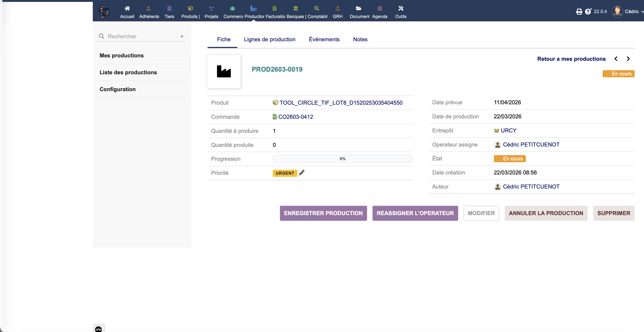Screen dimensions: 644x332
Task: Edit priority with the pencil icon
Action: point(302,173)
